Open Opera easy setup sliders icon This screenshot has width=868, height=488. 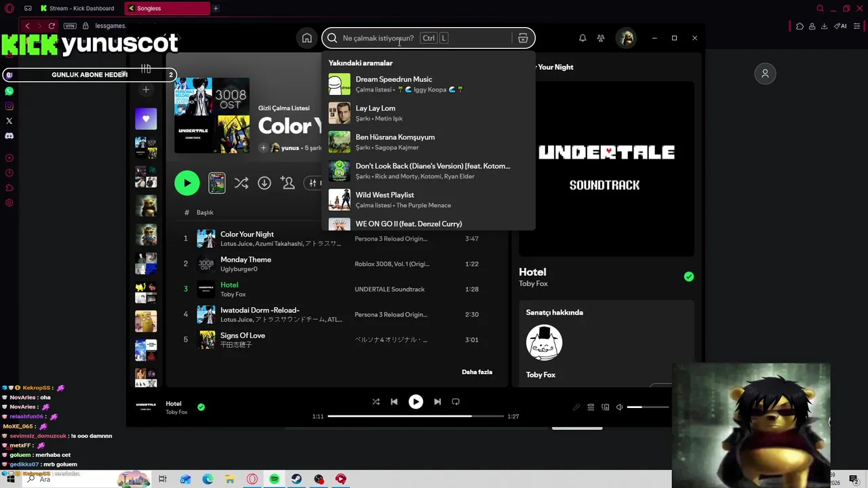click(x=858, y=26)
